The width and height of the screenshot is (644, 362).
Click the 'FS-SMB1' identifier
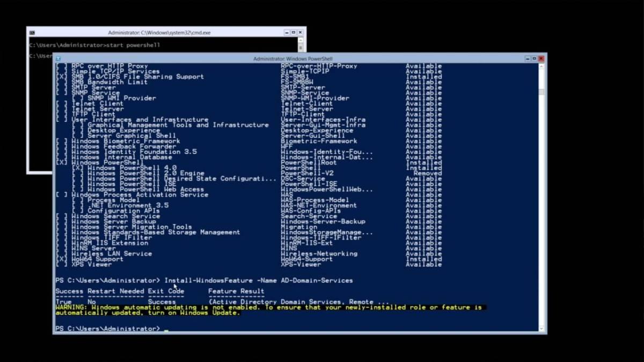click(x=295, y=77)
